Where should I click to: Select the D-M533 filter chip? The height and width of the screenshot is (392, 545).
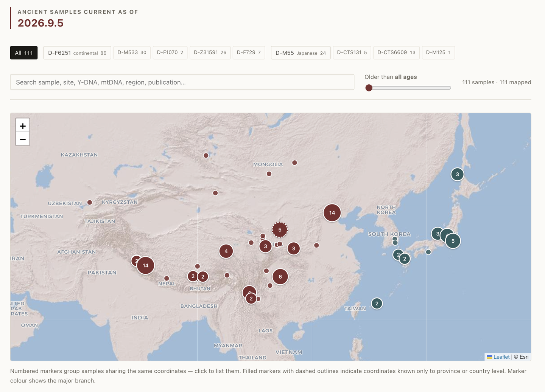pos(132,53)
